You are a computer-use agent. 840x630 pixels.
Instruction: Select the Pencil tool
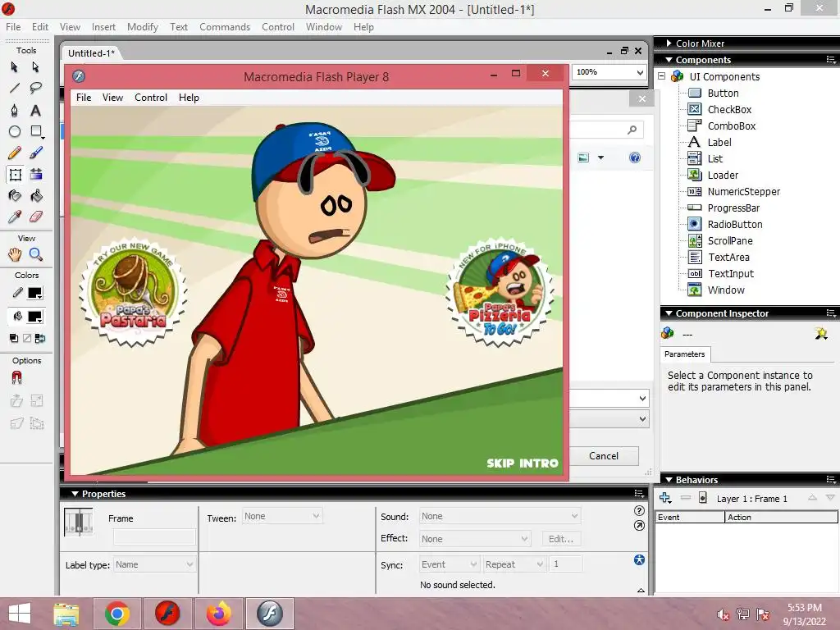pos(15,153)
